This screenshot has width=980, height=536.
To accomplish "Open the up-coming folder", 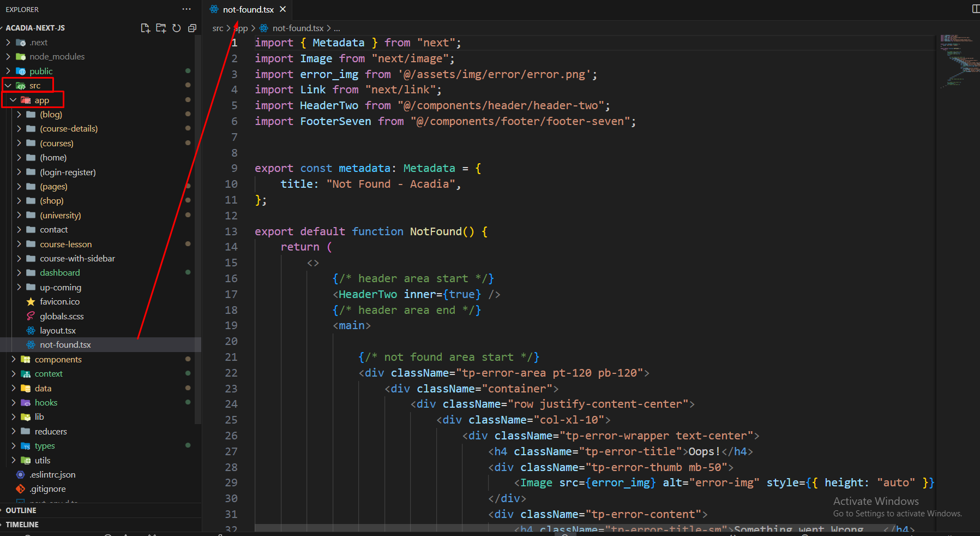I will click(60, 288).
